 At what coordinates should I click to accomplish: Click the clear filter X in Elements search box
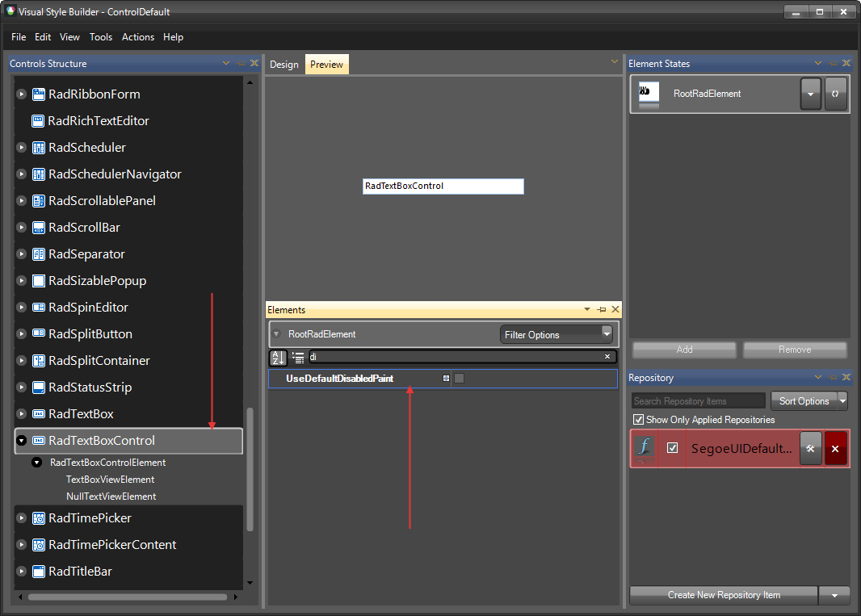pos(607,356)
